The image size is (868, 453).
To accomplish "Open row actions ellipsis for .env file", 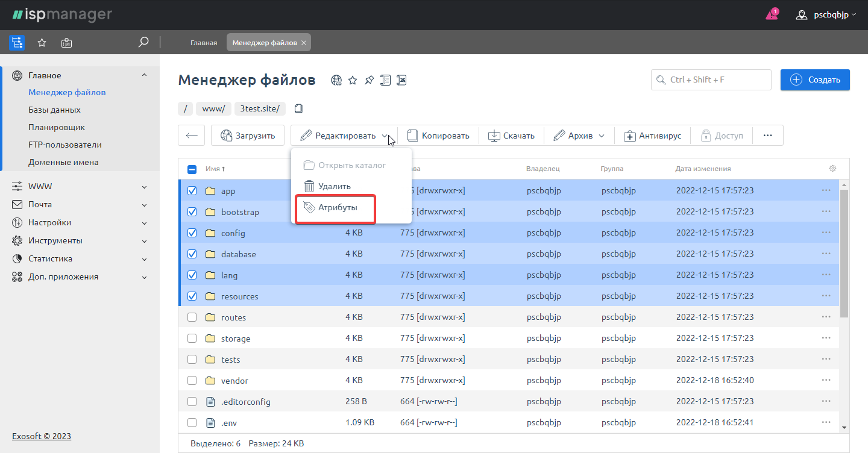I will (x=826, y=422).
